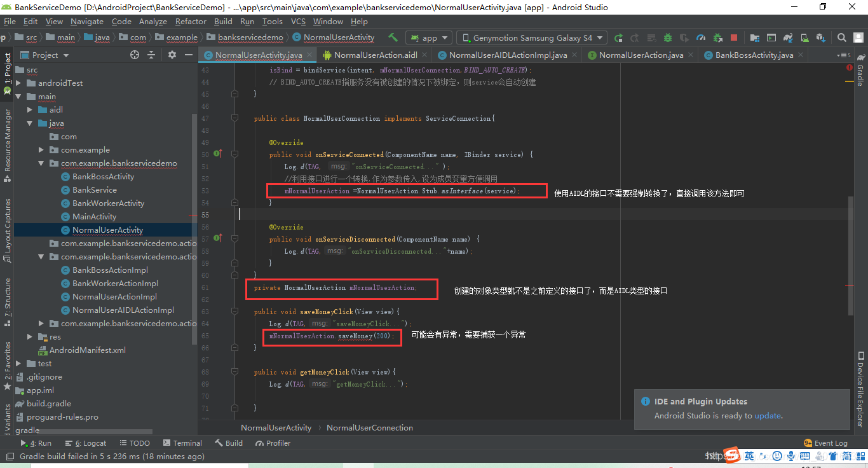Stop the running app with red square

click(x=733, y=38)
